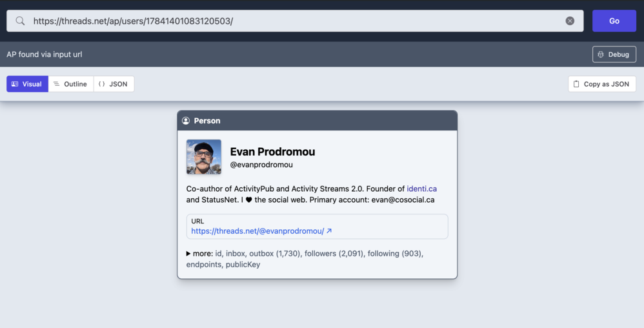Click the Copy as JSON label
The height and width of the screenshot is (328, 644).
606,84
